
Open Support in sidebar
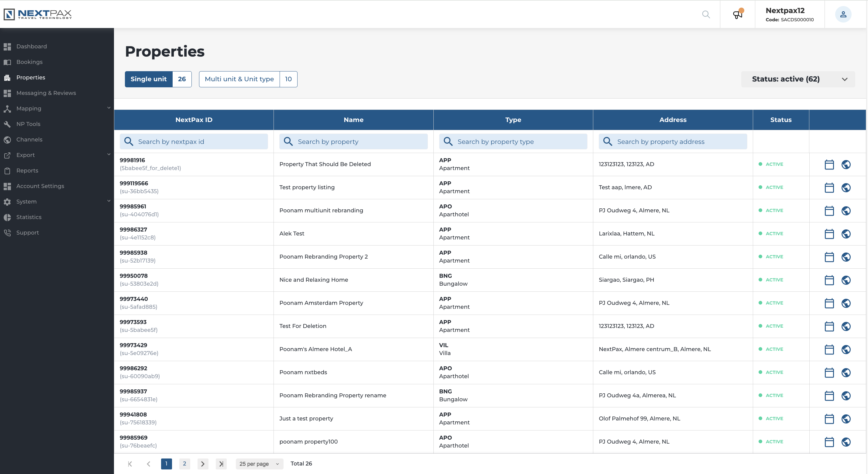(x=28, y=232)
